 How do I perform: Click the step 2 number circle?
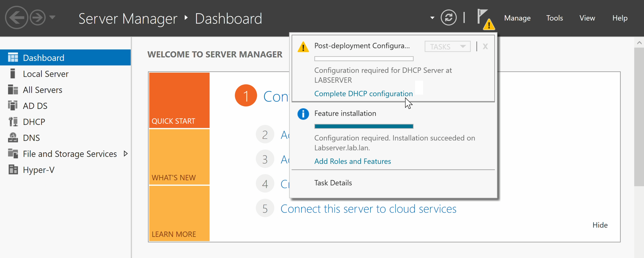(x=265, y=134)
